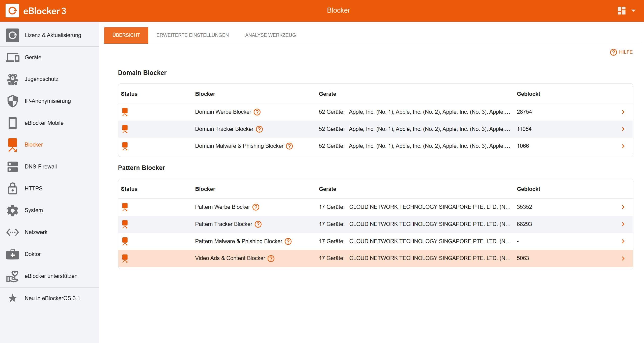
Task: Open eBlocker unterstützen menu entry
Action: (x=51, y=276)
